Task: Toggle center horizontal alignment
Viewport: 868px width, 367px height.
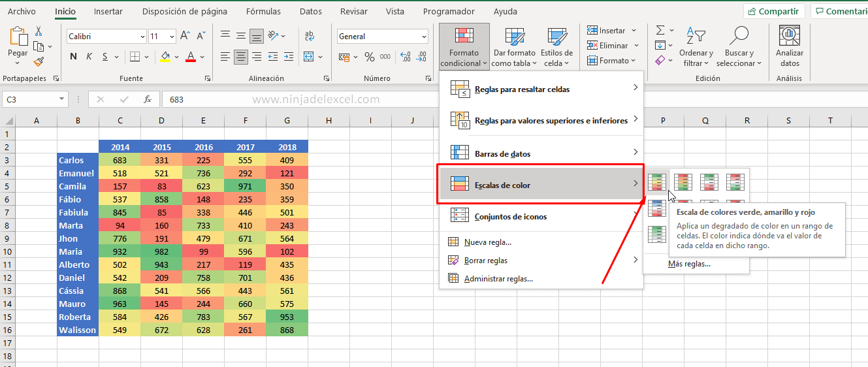Action: click(x=241, y=57)
